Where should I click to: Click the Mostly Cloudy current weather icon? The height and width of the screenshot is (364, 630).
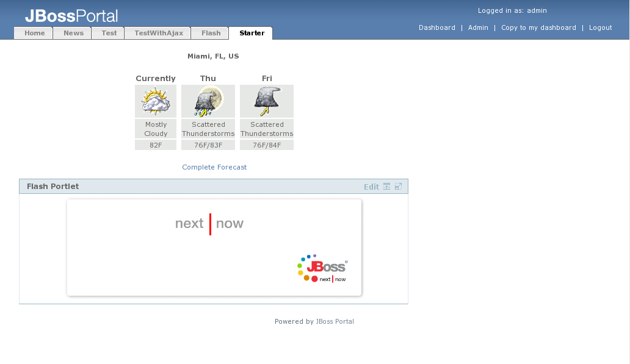[156, 101]
